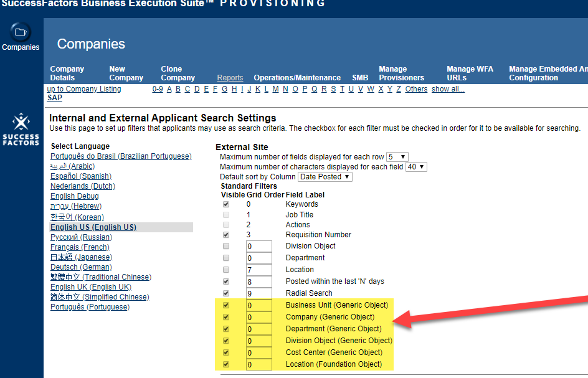Select Nederlands (Dutch) language
588x378 pixels.
coord(83,186)
